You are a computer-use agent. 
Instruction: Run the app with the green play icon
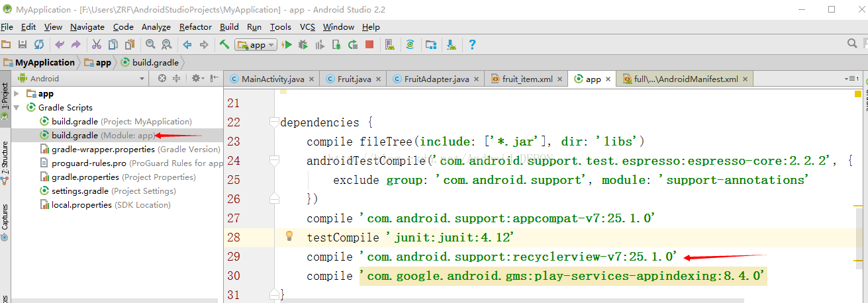click(287, 45)
